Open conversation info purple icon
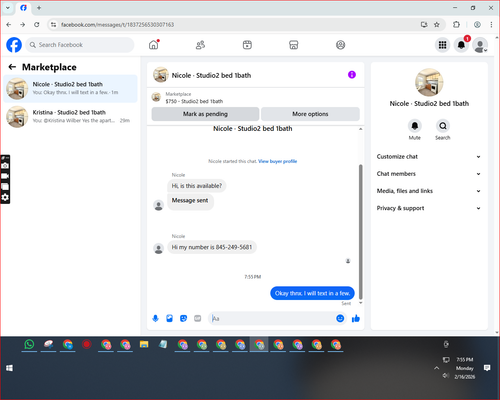 (352, 75)
